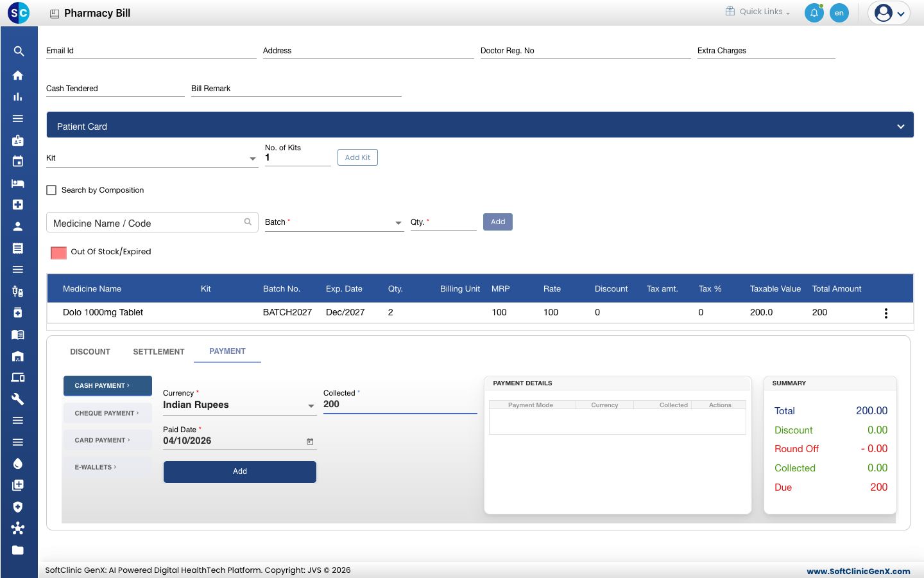Image resolution: width=924 pixels, height=578 pixels.
Task: Open the calendar appointments sidebar icon
Action: pos(18,162)
